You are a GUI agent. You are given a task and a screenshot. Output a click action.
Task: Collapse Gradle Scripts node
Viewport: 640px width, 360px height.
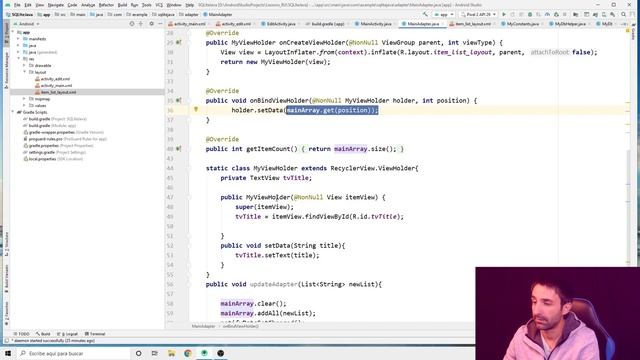13,112
